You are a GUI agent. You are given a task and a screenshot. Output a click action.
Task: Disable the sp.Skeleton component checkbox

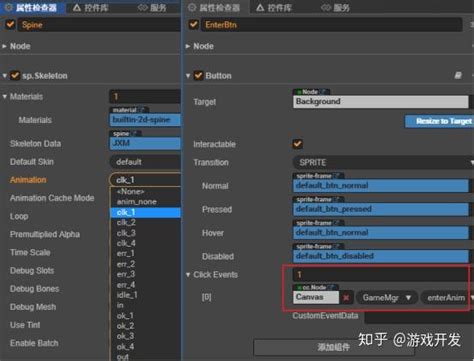coord(15,75)
